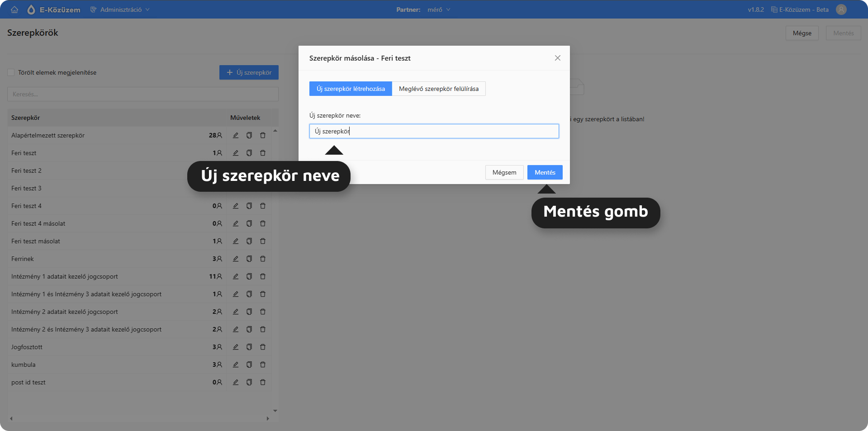Click the Keresés search field
The image size is (868, 431).
142,94
